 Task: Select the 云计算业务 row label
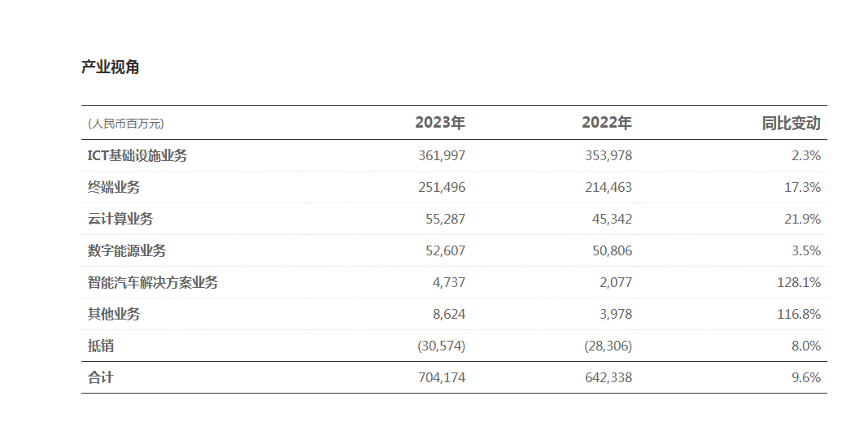click(120, 219)
